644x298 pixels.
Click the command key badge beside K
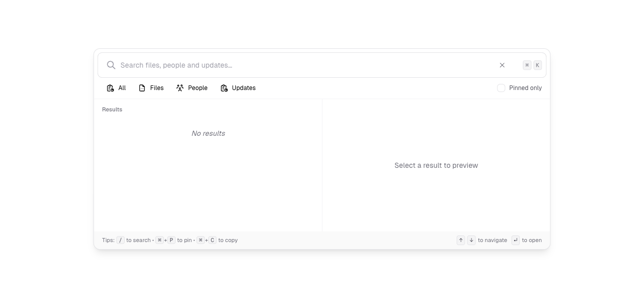tap(527, 65)
